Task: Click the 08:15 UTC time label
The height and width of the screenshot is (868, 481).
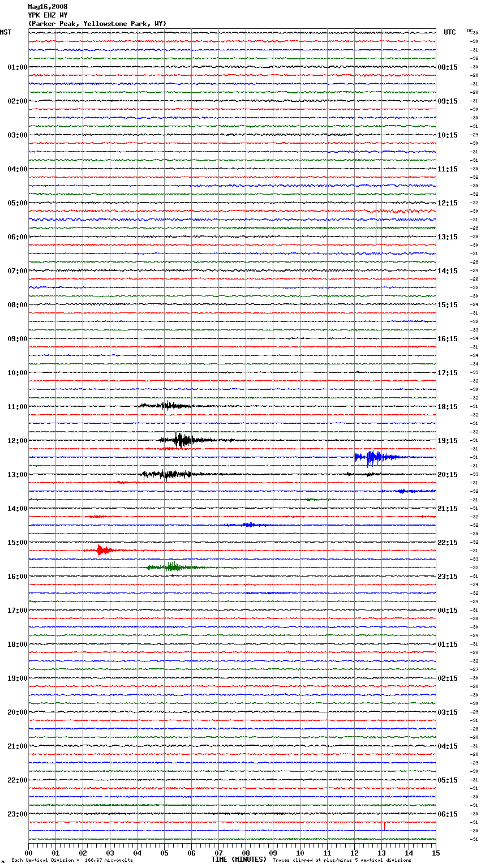Action: tap(448, 67)
